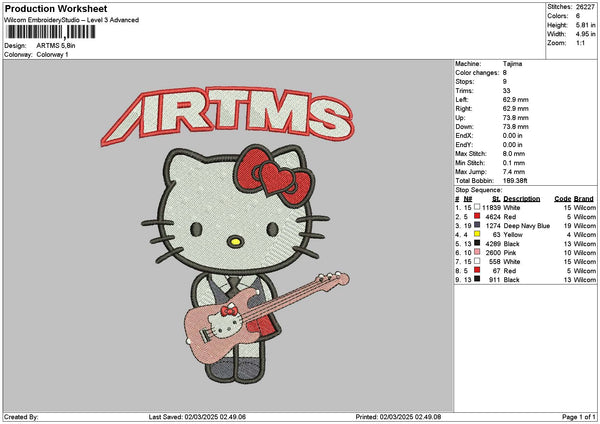Click the Min Stitch value '0.1 mm'
This screenshot has height=424, width=600.
514,163
